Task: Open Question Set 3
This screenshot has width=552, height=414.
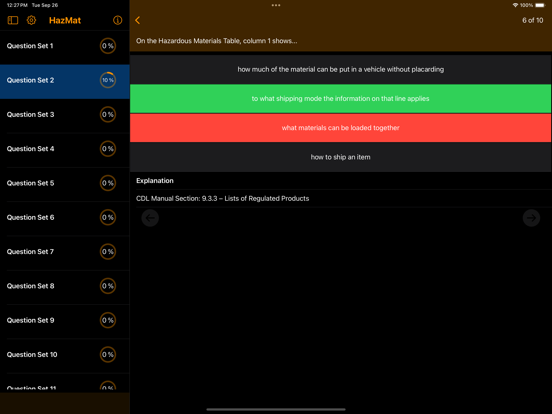Action: click(x=65, y=115)
